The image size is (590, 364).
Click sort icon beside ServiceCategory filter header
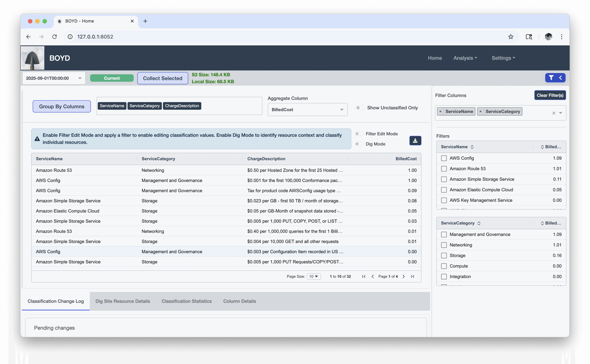(x=479, y=223)
